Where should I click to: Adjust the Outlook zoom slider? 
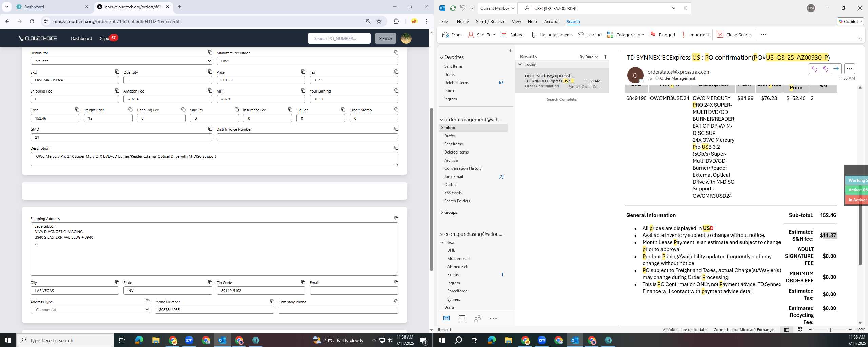click(830, 330)
